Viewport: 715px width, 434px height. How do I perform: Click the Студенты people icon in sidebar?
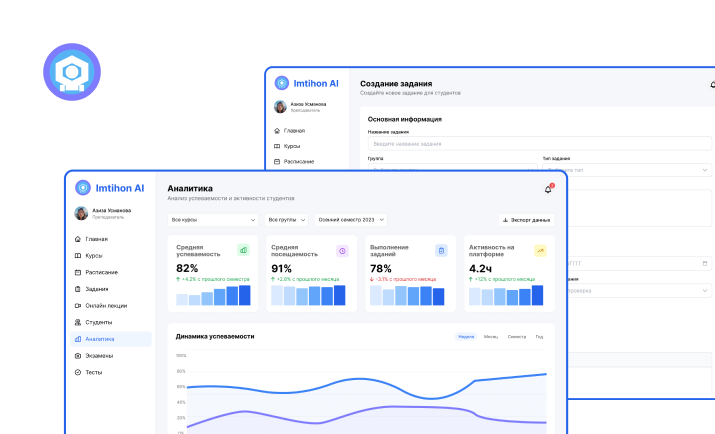click(78, 322)
